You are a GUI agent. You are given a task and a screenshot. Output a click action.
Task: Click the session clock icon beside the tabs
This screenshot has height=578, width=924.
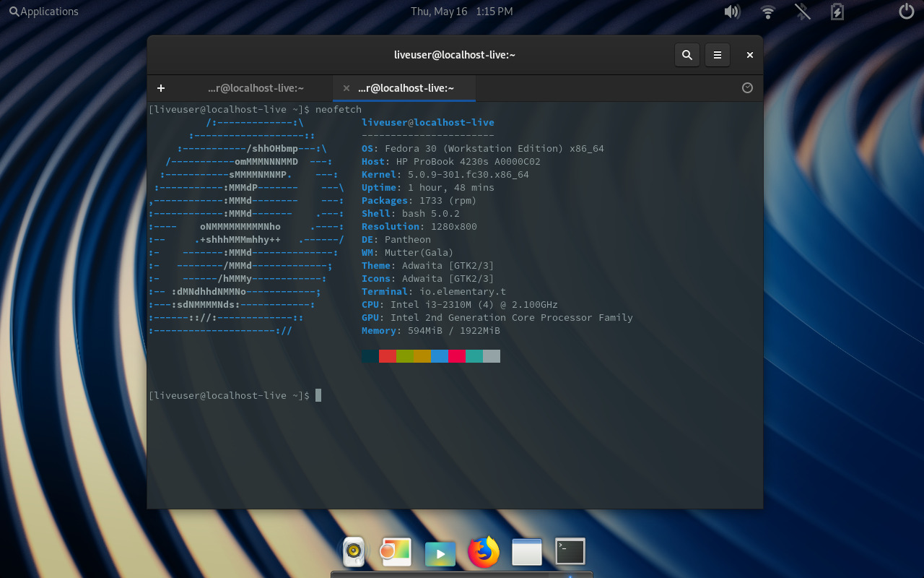coord(747,87)
